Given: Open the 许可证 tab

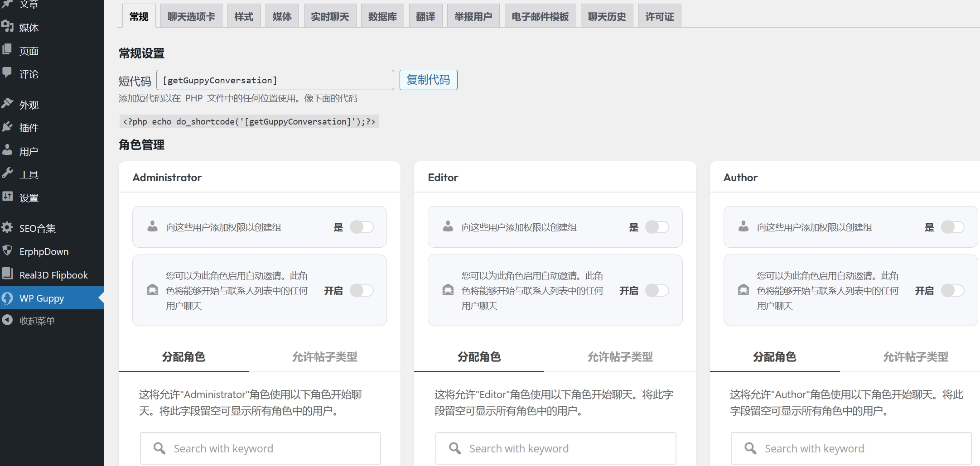Looking at the screenshot, I should 659,17.
